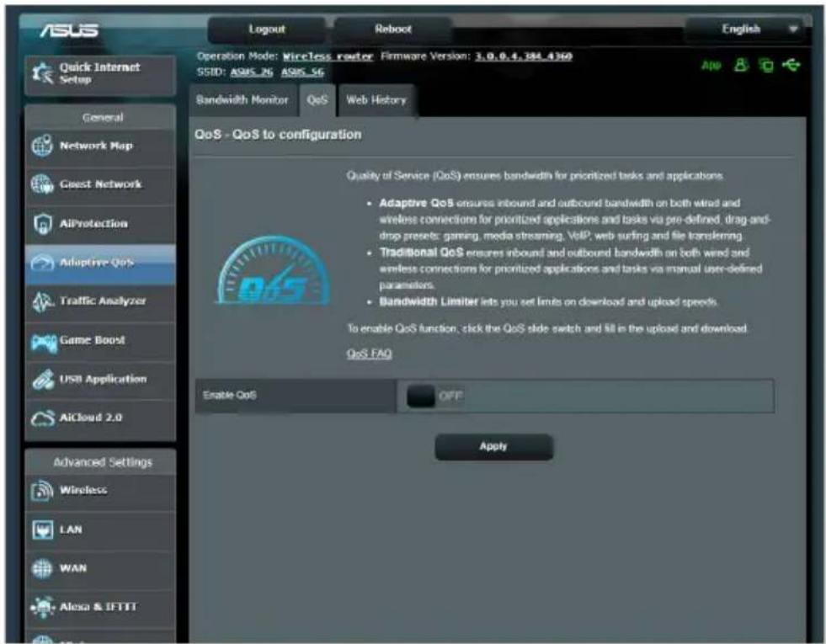
Task: Click the USB Application icon
Action: [x=42, y=379]
